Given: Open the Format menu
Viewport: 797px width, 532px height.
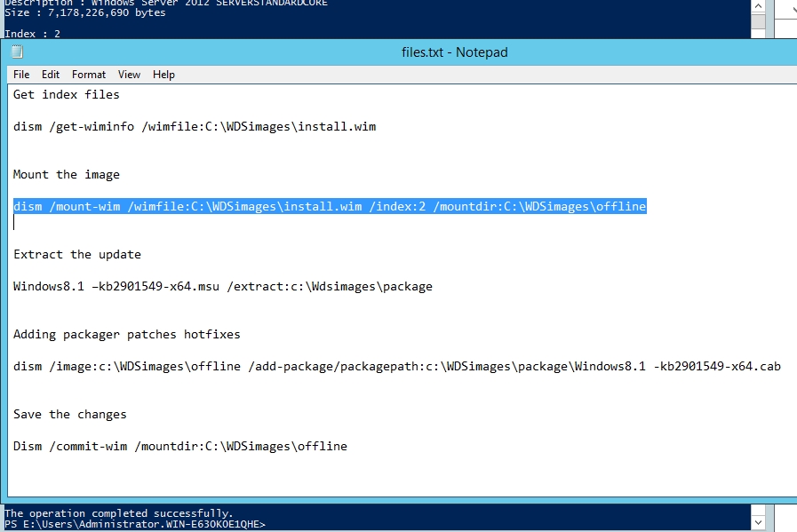Looking at the screenshot, I should (89, 75).
